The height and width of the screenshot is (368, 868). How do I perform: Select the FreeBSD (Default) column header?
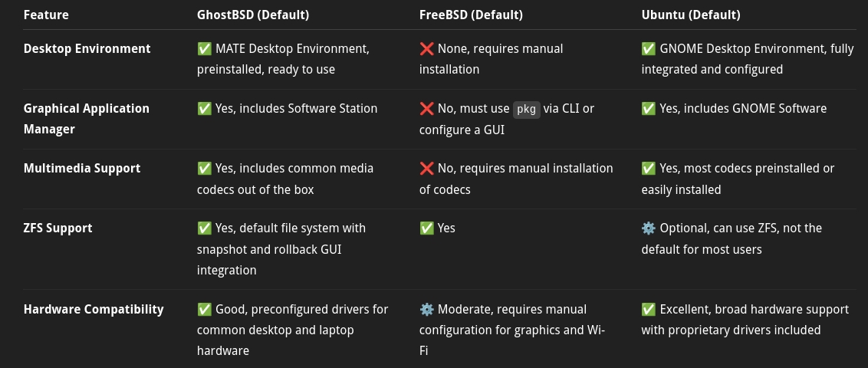coord(471,15)
